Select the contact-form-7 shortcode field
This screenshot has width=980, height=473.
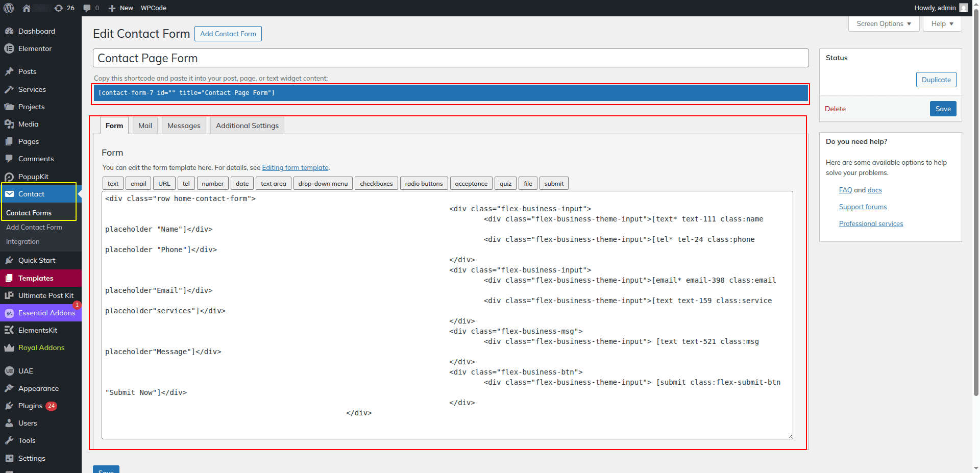click(451, 93)
